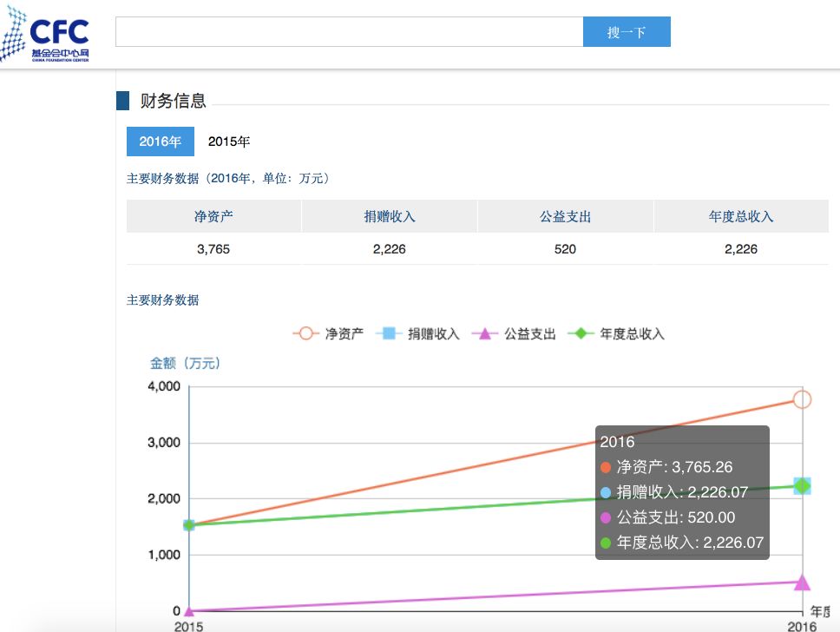
Task: Toggle the 年度总收入 legend series
Action: tap(616, 334)
